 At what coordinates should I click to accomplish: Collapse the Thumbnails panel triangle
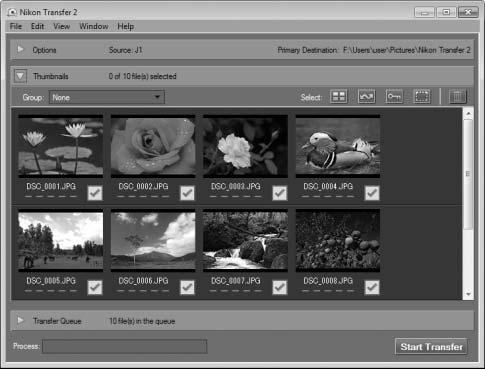coord(20,76)
